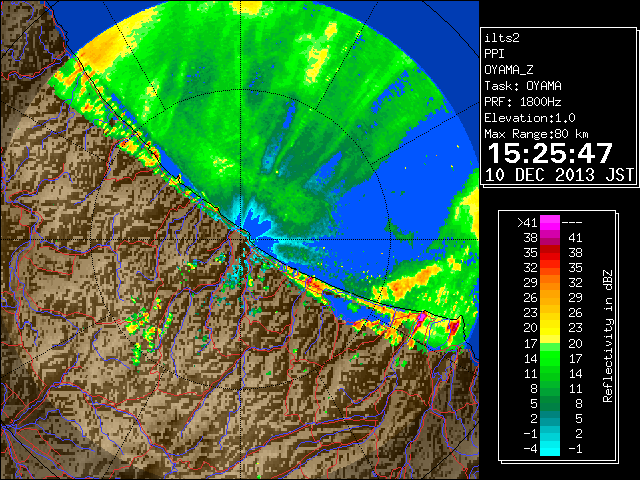The height and width of the screenshot is (480, 640).
Task: Select the 'Task: OYAMA' line
Action: pyautogui.click(x=523, y=86)
